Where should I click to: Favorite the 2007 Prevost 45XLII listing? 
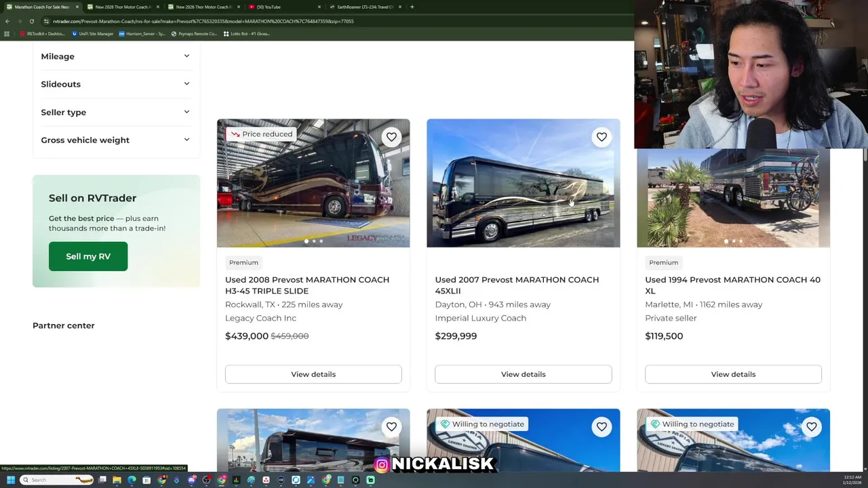601,137
